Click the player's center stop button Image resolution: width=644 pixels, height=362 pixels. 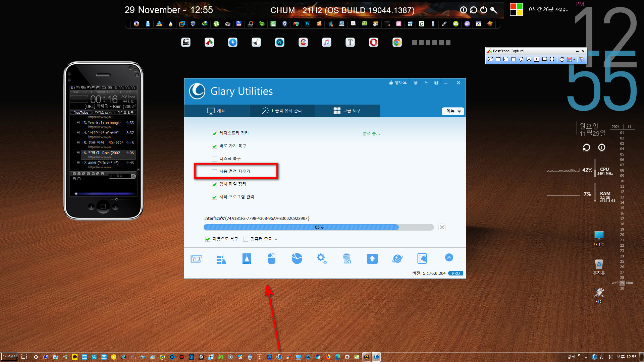coord(103,206)
